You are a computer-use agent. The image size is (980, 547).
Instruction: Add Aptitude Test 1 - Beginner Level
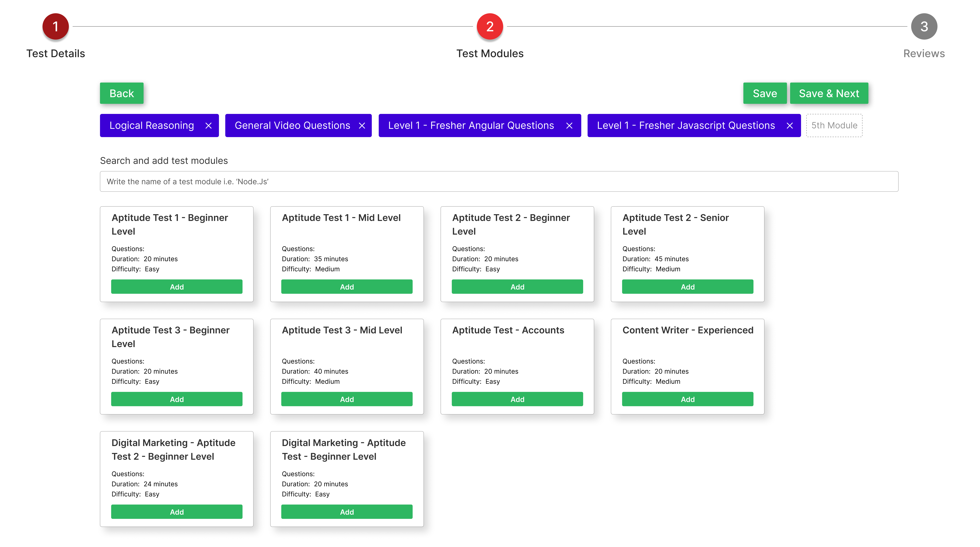(x=177, y=287)
